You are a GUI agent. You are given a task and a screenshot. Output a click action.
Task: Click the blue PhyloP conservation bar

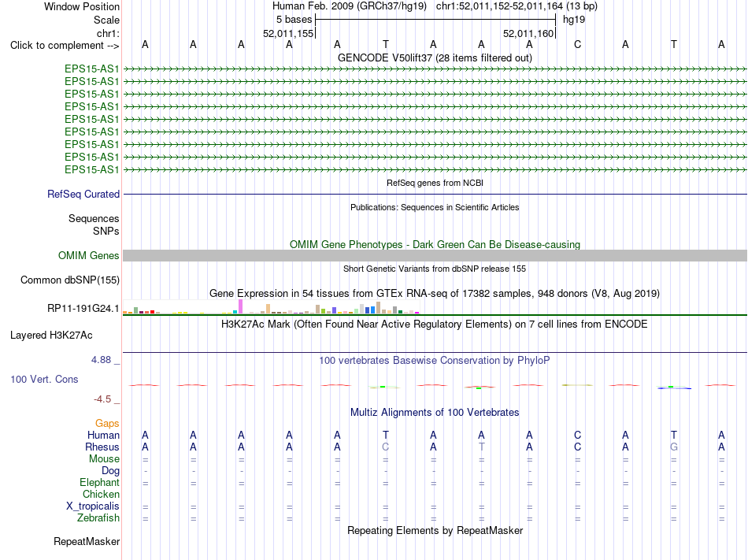[674, 388]
